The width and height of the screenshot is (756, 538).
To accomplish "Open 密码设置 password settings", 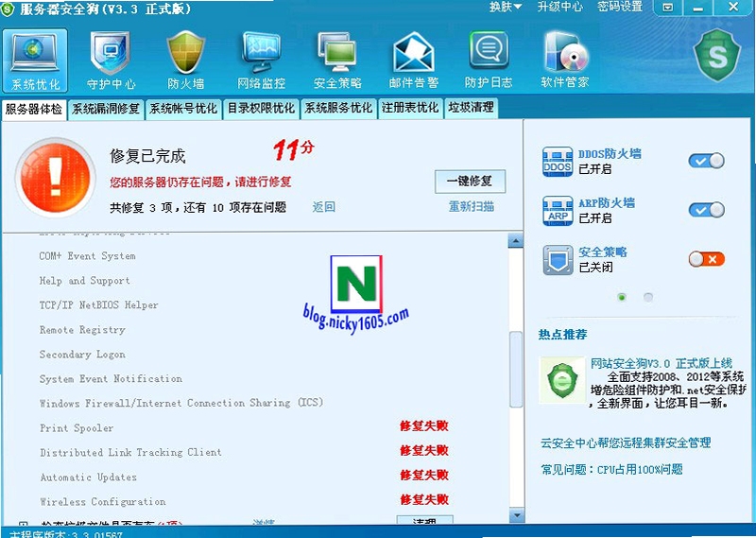I will (x=620, y=7).
